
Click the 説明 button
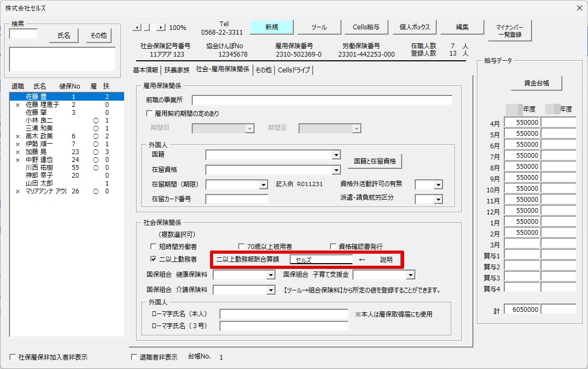pos(386,260)
